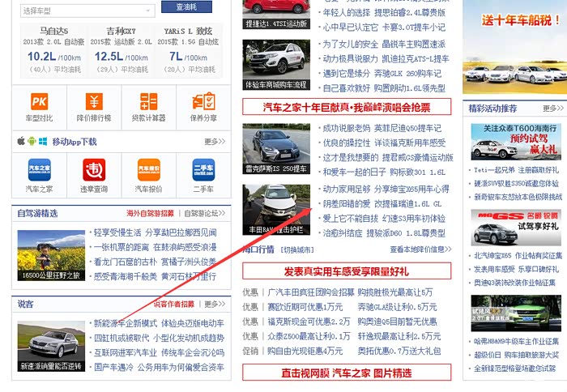This screenshot has width=567, height=392.
Task: Open 轩逸现最高让利2.5万元 deal
Action: click(399, 336)
